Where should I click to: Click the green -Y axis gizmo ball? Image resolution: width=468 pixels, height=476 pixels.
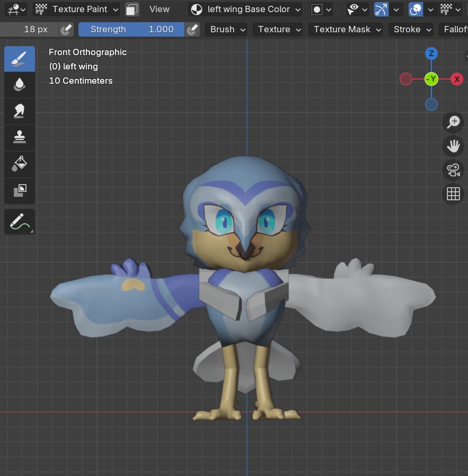[431, 79]
